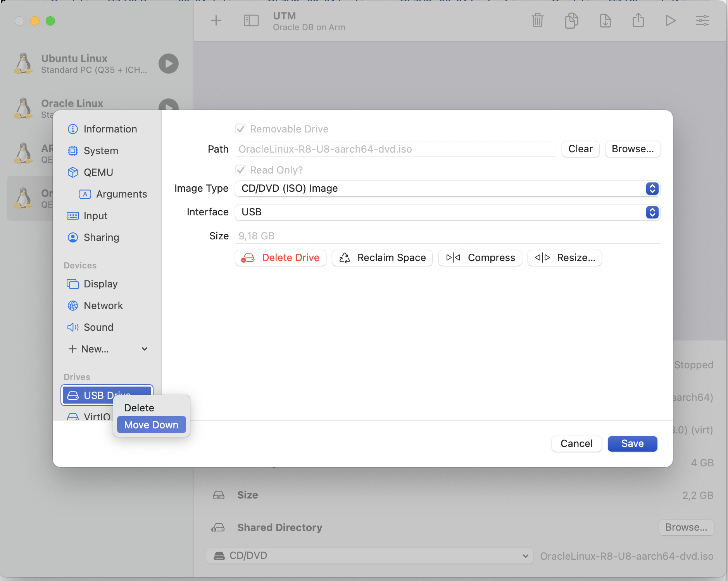The width and height of the screenshot is (728, 581).
Task: Choose Move Down in context menu
Action: click(x=151, y=425)
